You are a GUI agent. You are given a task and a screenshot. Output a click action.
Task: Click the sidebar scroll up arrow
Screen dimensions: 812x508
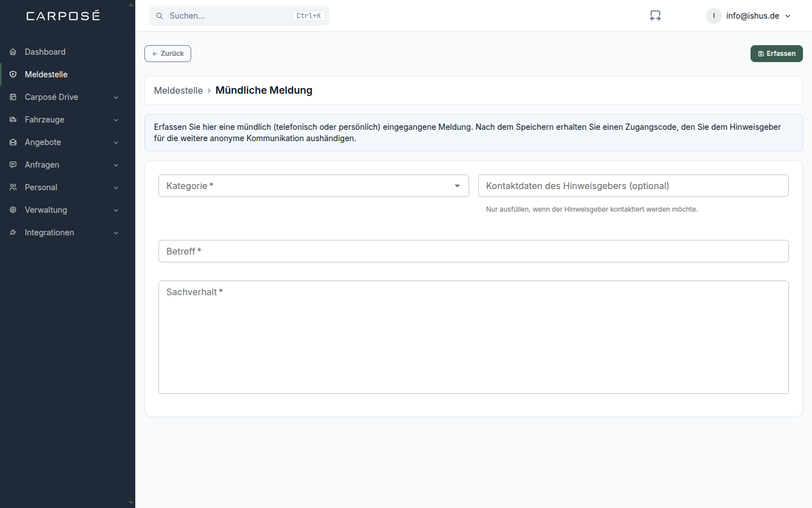coord(131,5)
